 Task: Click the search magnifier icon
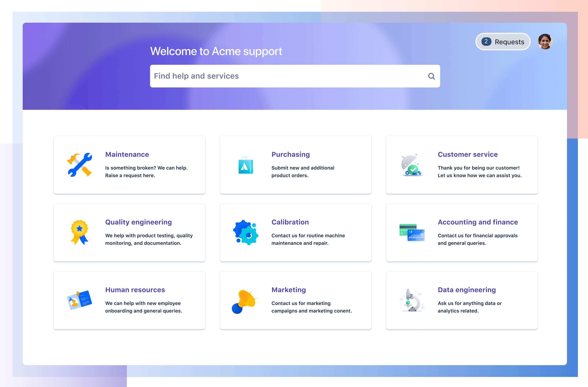pos(431,76)
